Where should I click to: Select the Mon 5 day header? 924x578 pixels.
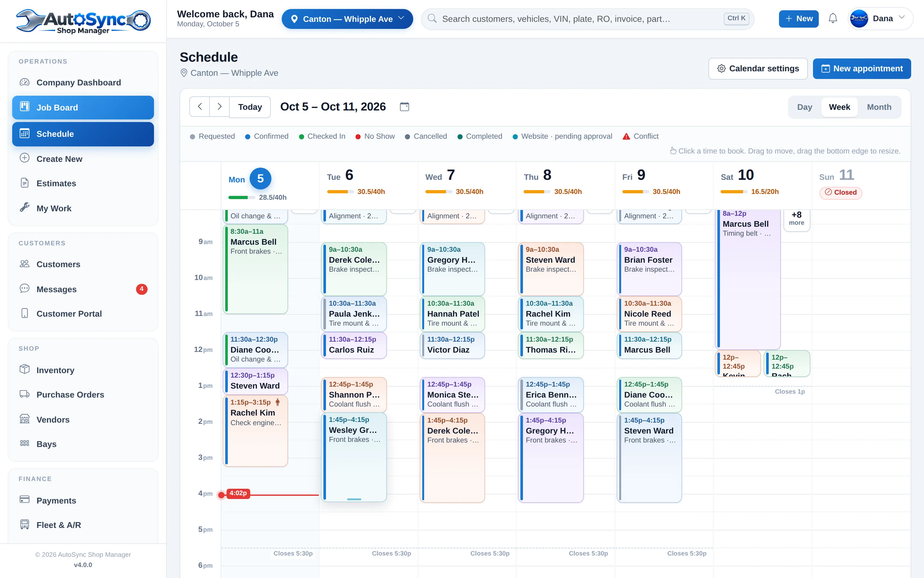[250, 179]
